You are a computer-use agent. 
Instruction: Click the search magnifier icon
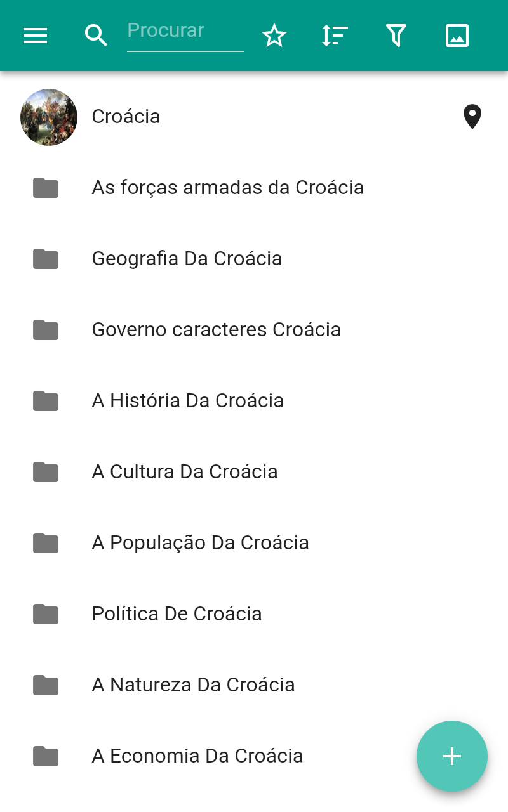[96, 36]
